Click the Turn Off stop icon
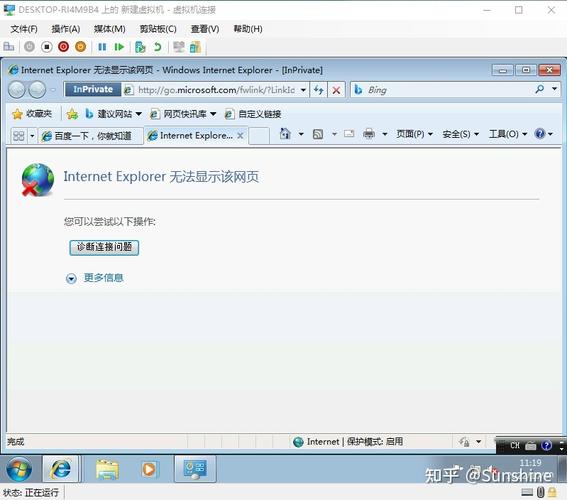Image resolution: width=567 pixels, height=500 pixels. click(x=47, y=47)
